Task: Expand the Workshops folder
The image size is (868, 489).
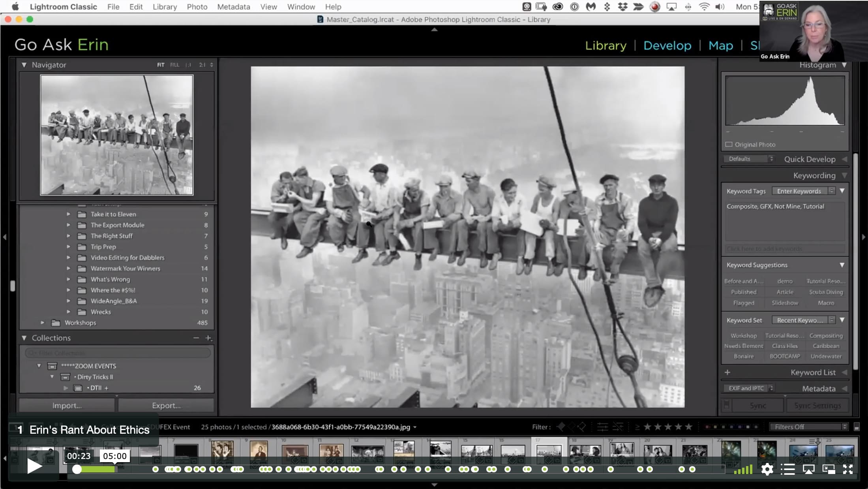Action: tap(43, 323)
